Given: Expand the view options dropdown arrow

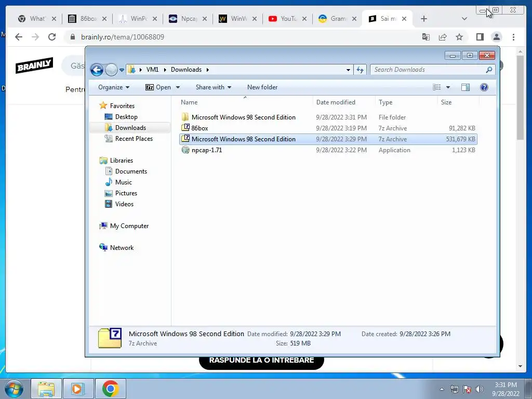Looking at the screenshot, I should coord(448,87).
